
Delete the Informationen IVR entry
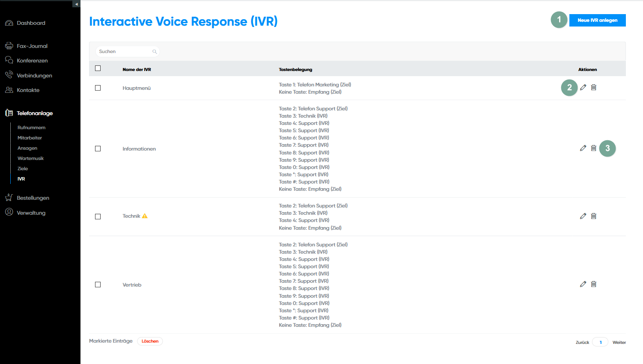[x=594, y=148]
